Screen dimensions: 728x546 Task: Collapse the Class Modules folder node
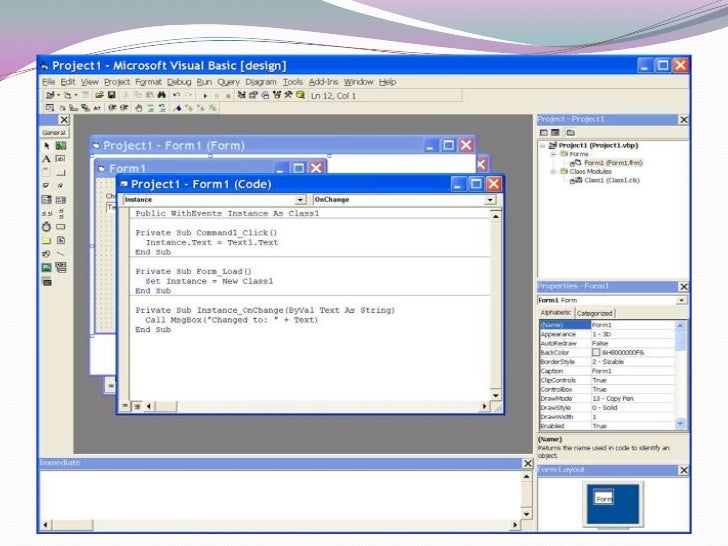[553, 172]
